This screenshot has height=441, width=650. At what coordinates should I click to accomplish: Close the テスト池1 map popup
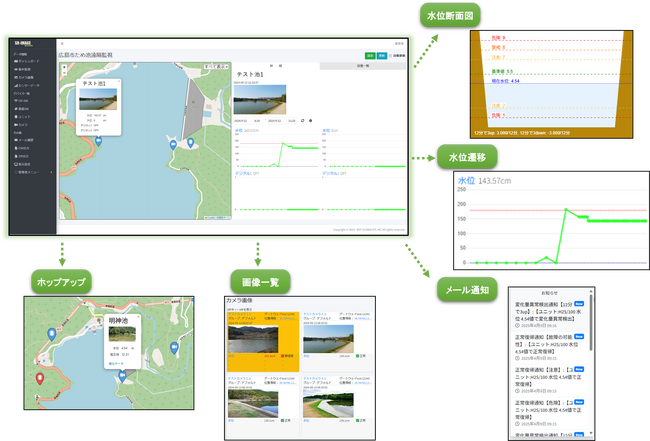click(120, 83)
